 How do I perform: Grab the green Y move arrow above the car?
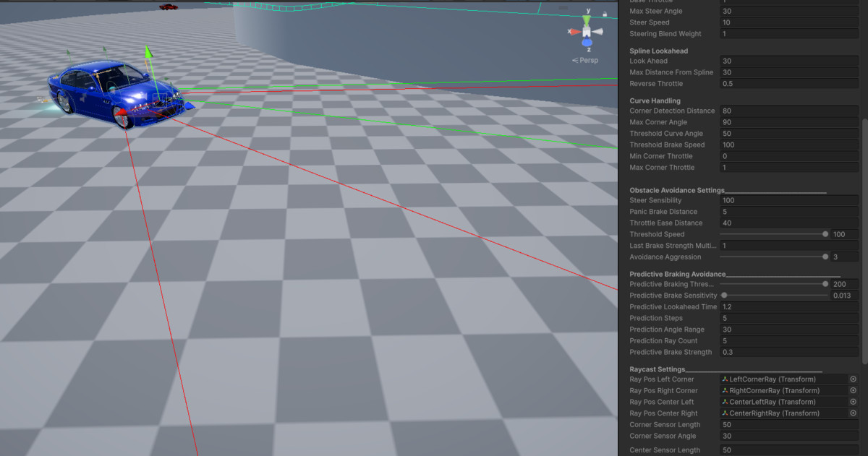pos(148,53)
